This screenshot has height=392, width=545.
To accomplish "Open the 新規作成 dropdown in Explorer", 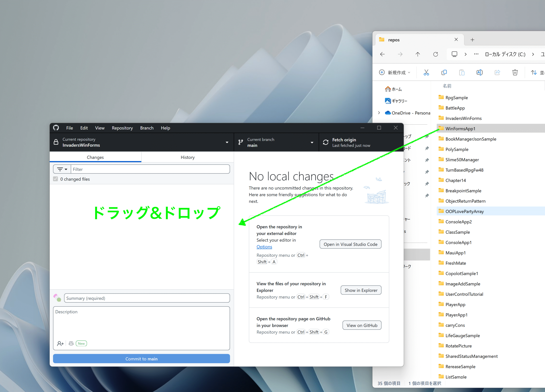I will [x=395, y=72].
